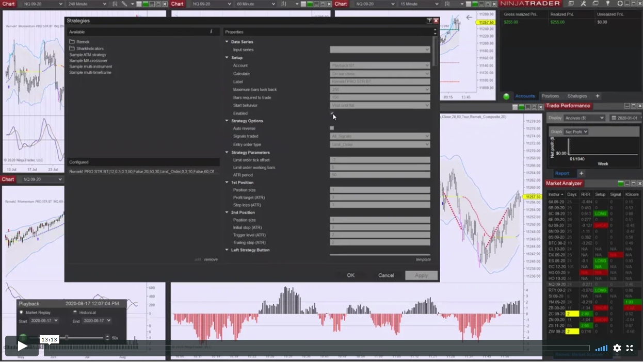
Task: Open the NinjaTrader Workspaces window icon
Action: 596,4
